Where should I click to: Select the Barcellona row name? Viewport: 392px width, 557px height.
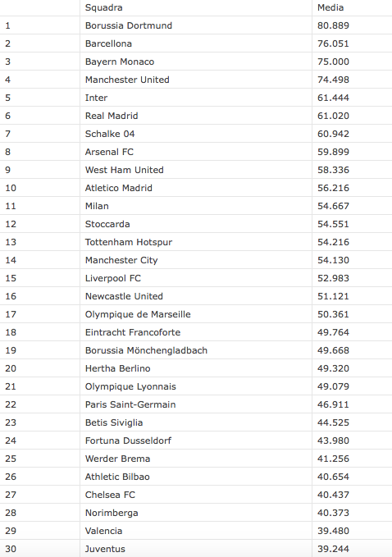coord(108,43)
